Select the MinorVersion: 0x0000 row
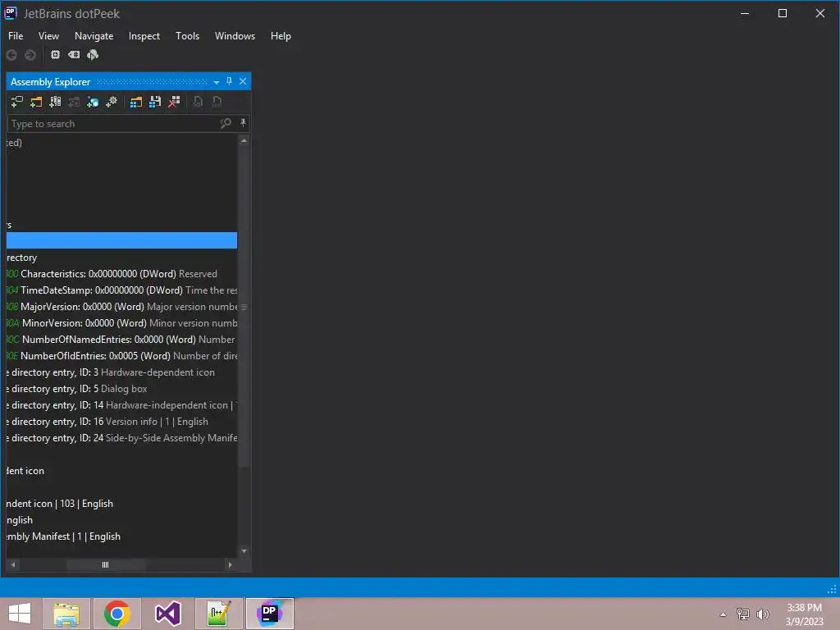Viewport: 840px width, 630px height. (121, 323)
